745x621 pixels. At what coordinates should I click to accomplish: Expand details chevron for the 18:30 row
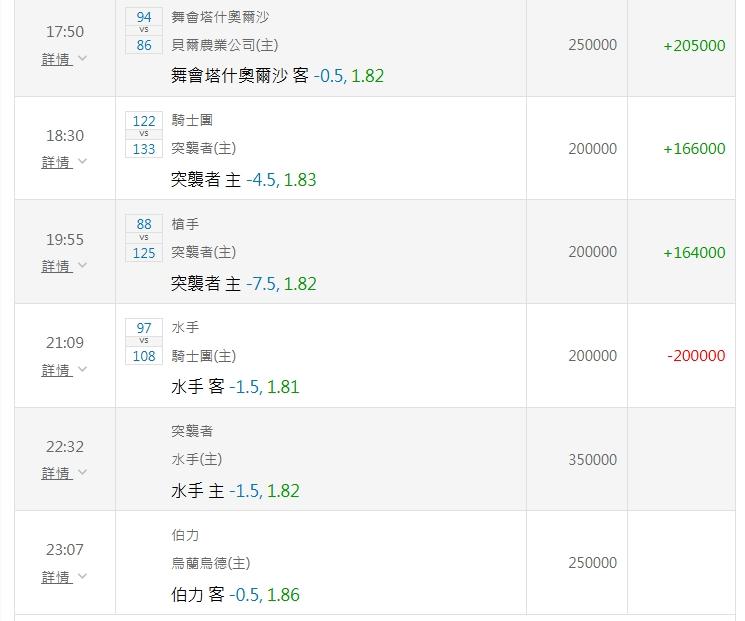coord(82,161)
